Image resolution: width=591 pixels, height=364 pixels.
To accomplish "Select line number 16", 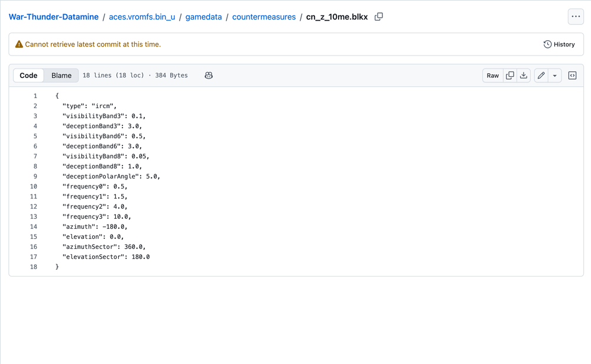I will click(x=34, y=247).
